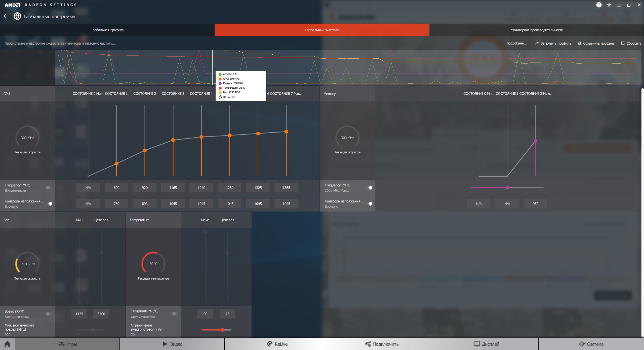Open the Система gear section
The width and height of the screenshot is (644, 350).
[x=591, y=344]
